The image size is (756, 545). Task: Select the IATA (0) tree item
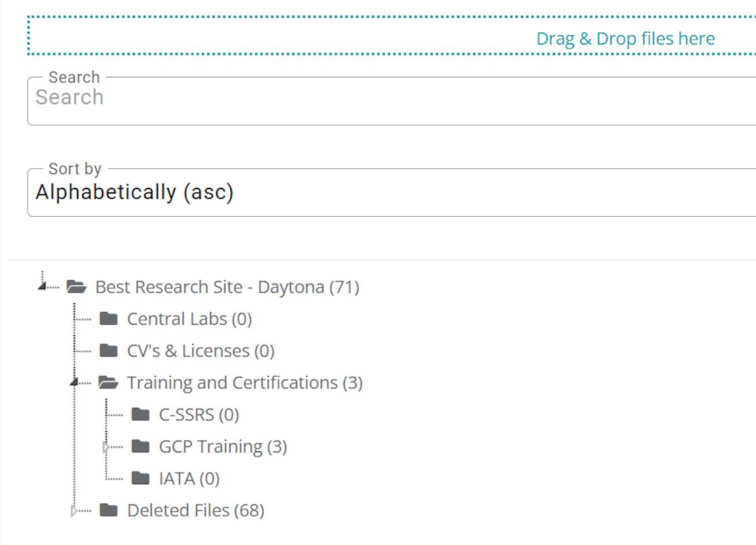click(190, 478)
